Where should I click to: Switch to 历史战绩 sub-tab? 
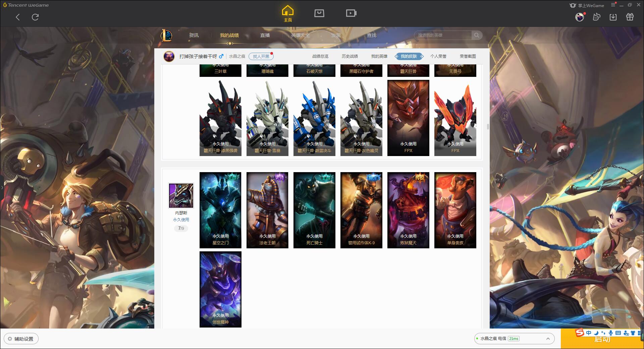pyautogui.click(x=350, y=56)
